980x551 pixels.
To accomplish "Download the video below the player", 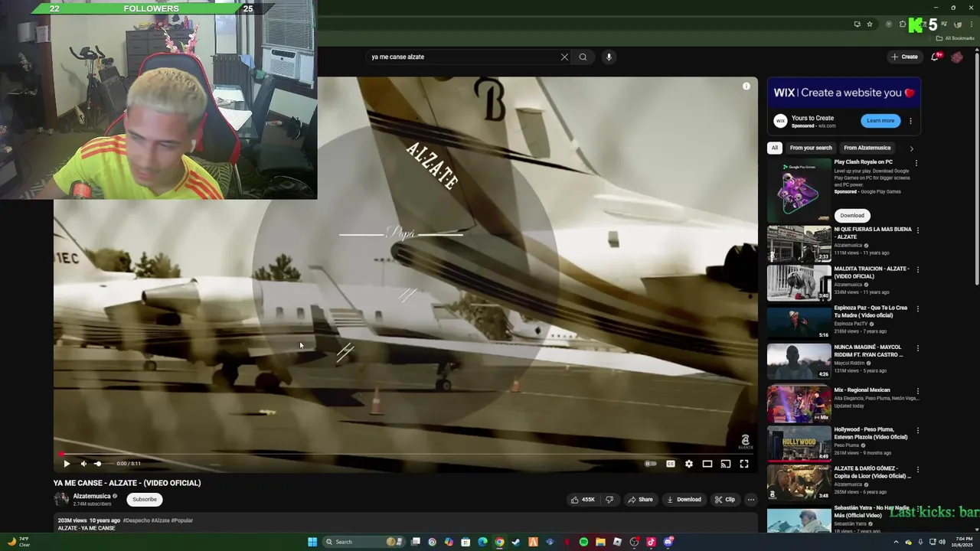I will pos(684,500).
